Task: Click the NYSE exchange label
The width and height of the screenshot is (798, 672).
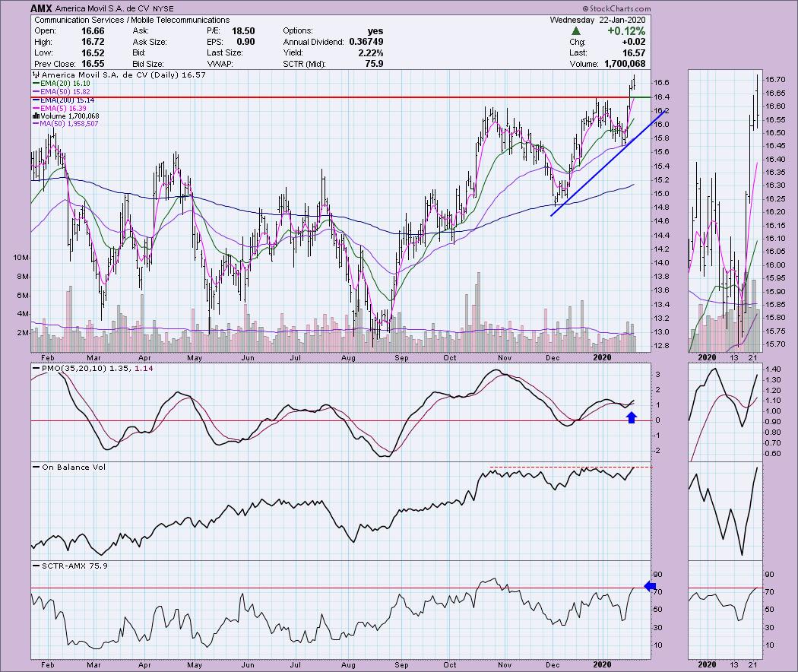Action: click(x=163, y=8)
